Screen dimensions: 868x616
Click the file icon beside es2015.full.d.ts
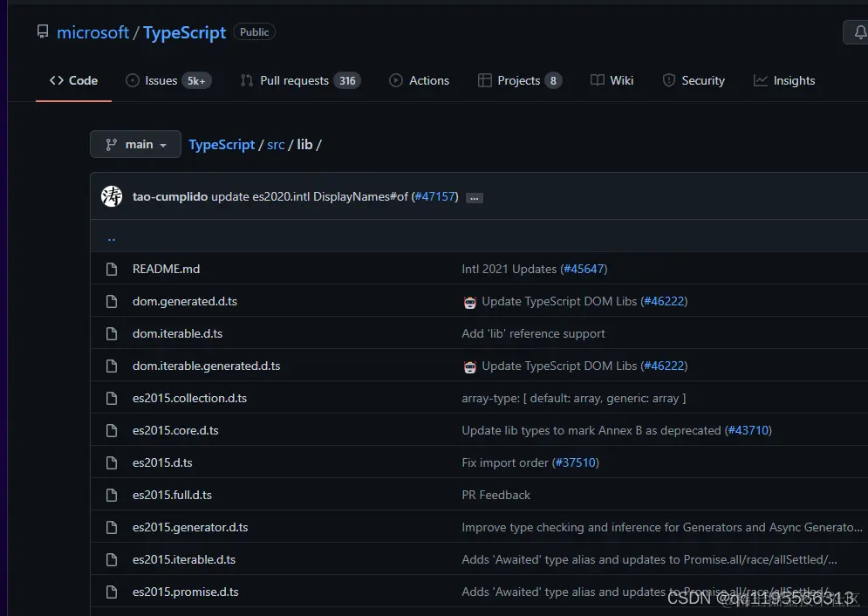(x=112, y=495)
